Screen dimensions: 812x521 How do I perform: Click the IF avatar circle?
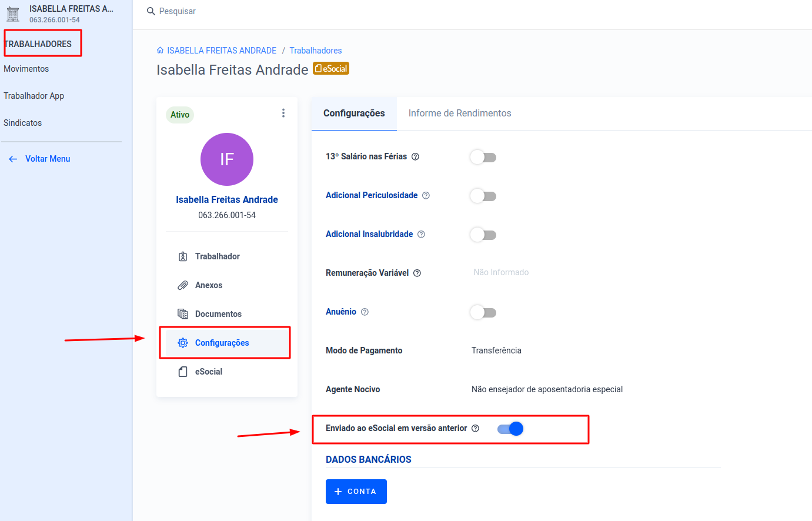click(227, 159)
